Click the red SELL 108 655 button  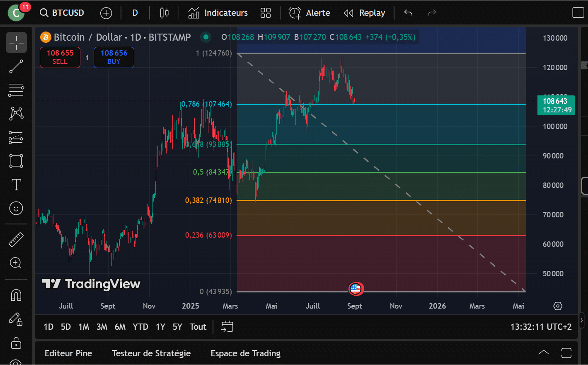click(60, 57)
